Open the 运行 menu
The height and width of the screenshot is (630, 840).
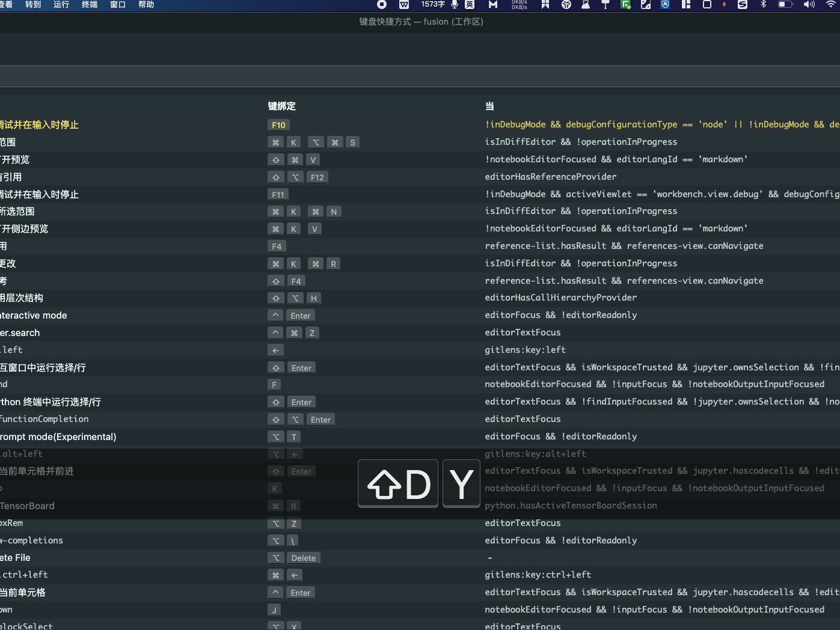[x=61, y=5]
